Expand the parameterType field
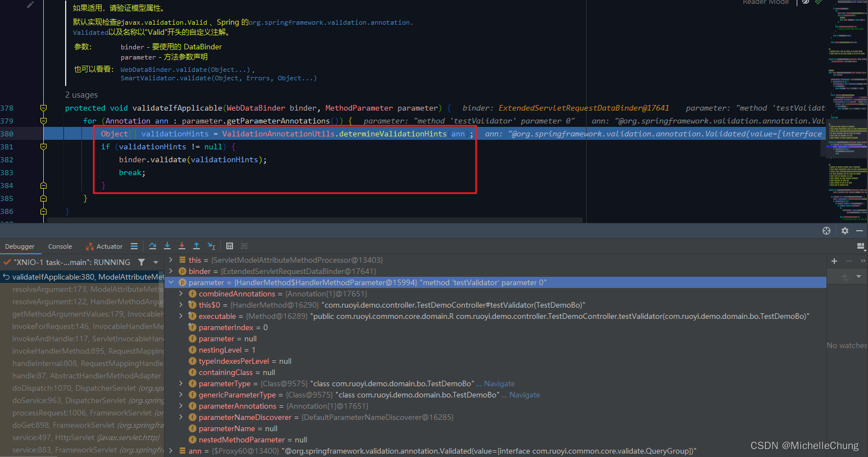This screenshot has width=868, height=457. point(181,383)
